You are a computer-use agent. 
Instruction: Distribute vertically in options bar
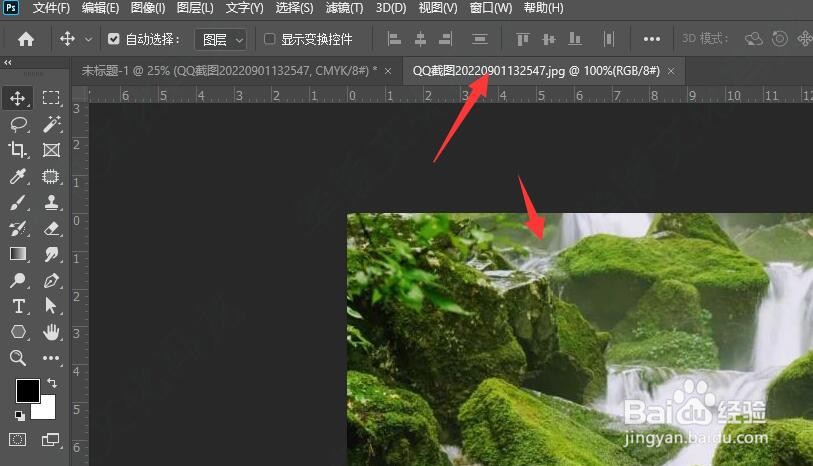[x=480, y=39]
